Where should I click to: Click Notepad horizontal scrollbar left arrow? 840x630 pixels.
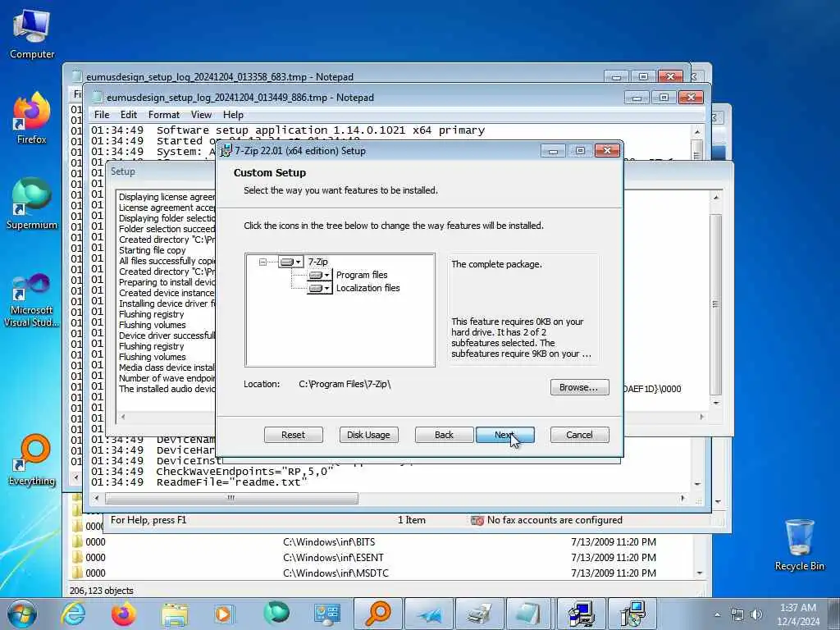97,498
